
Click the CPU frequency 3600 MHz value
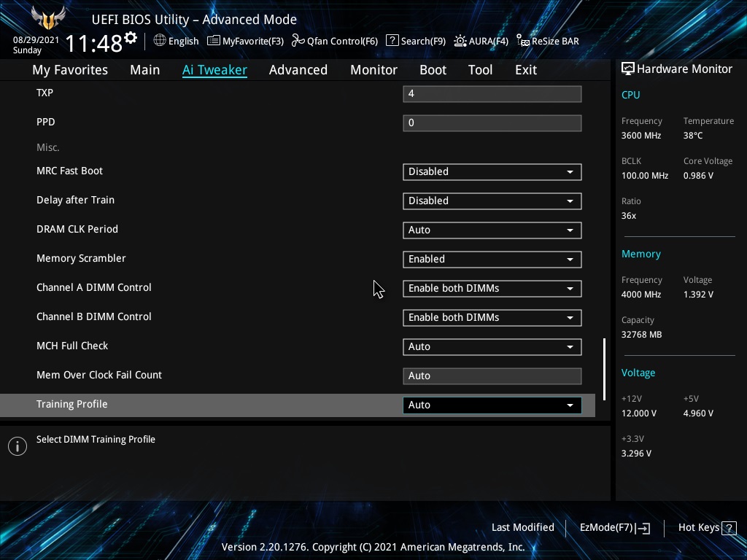click(641, 136)
